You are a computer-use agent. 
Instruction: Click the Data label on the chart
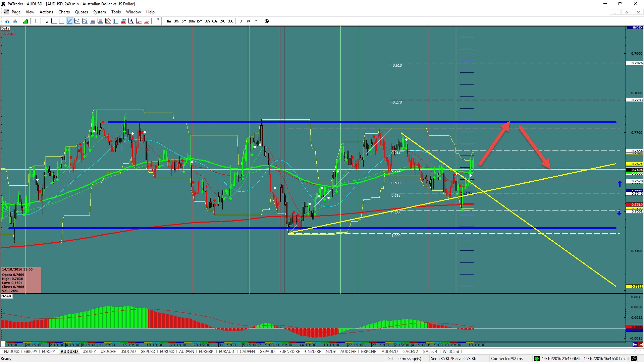[x=5, y=28]
